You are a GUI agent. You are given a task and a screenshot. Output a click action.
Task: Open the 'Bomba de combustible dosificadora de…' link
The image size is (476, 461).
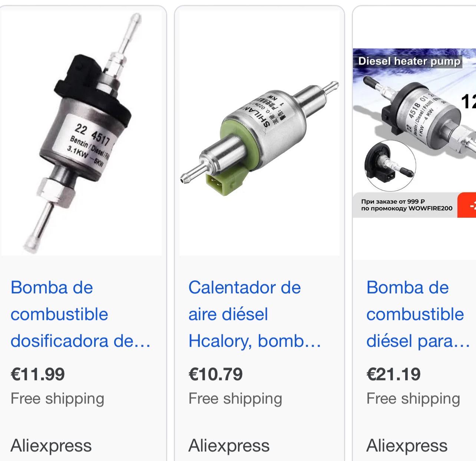click(80, 314)
